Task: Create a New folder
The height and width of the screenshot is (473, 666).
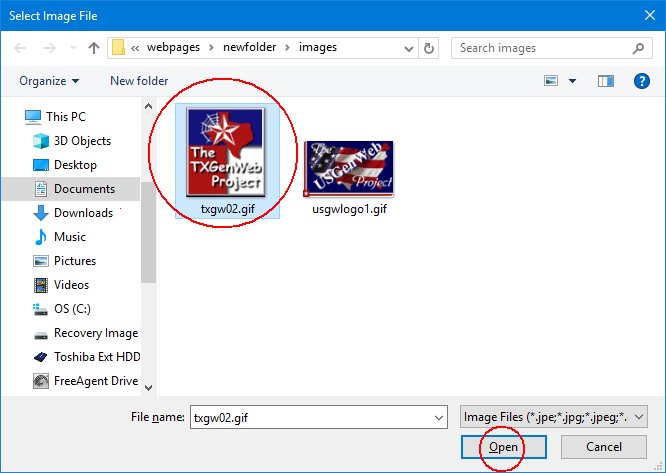Action: 139,81
